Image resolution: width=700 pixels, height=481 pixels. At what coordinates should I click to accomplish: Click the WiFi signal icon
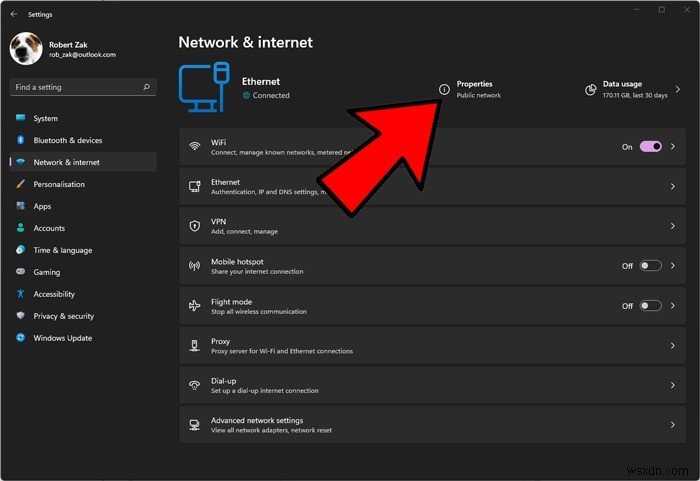point(195,146)
